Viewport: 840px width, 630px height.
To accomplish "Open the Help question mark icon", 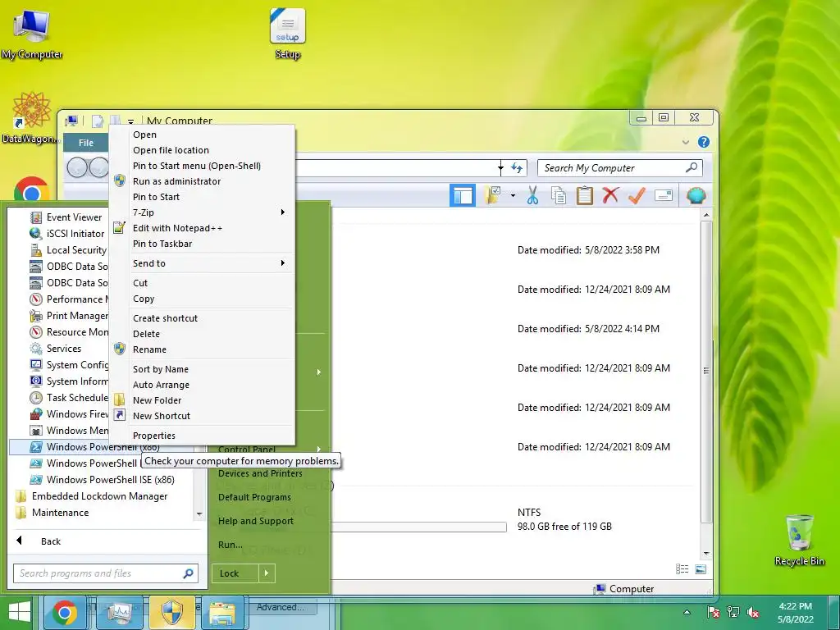I will [x=703, y=142].
